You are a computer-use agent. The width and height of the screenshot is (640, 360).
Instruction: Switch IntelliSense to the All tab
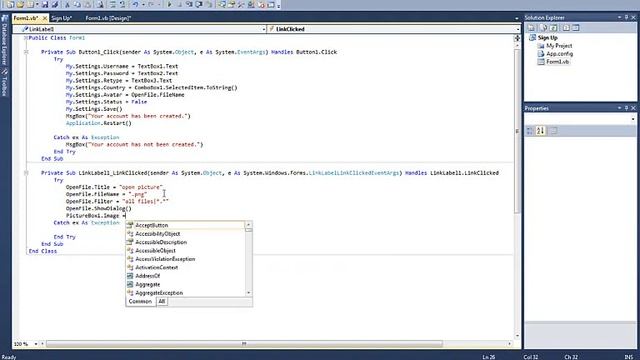(162, 301)
